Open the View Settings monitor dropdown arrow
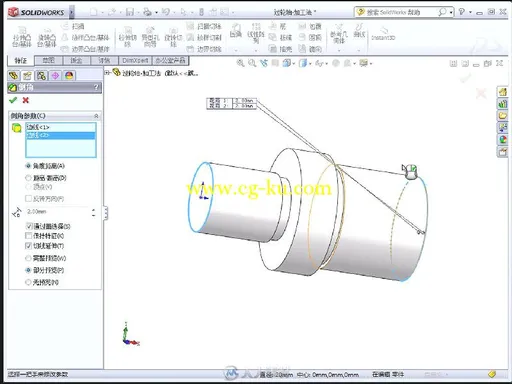 [x=371, y=63]
